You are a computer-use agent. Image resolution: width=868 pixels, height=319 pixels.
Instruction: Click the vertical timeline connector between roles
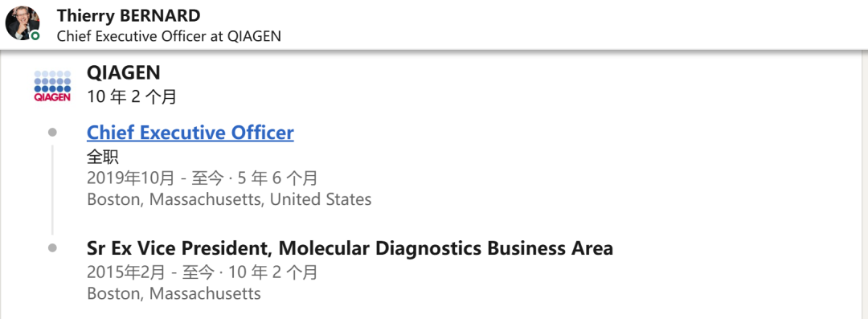pyautogui.click(x=52, y=190)
